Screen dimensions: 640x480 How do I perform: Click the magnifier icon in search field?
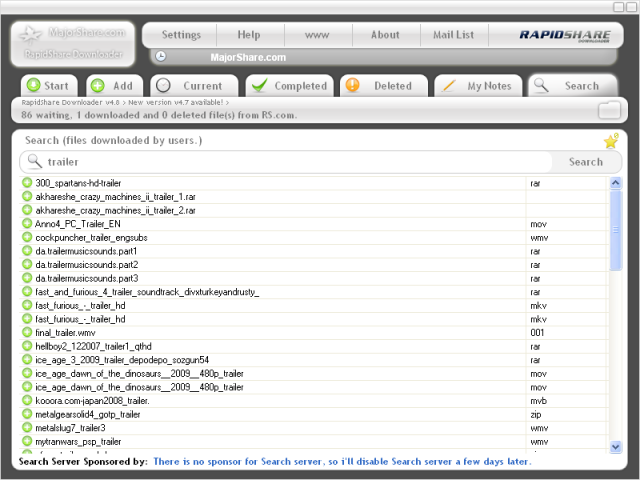point(34,162)
